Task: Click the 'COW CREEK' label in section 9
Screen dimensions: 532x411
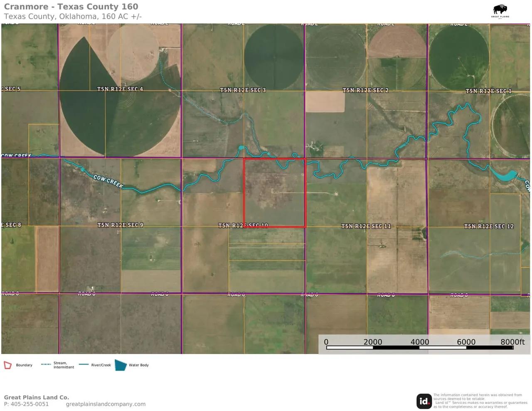Action: tap(108, 181)
